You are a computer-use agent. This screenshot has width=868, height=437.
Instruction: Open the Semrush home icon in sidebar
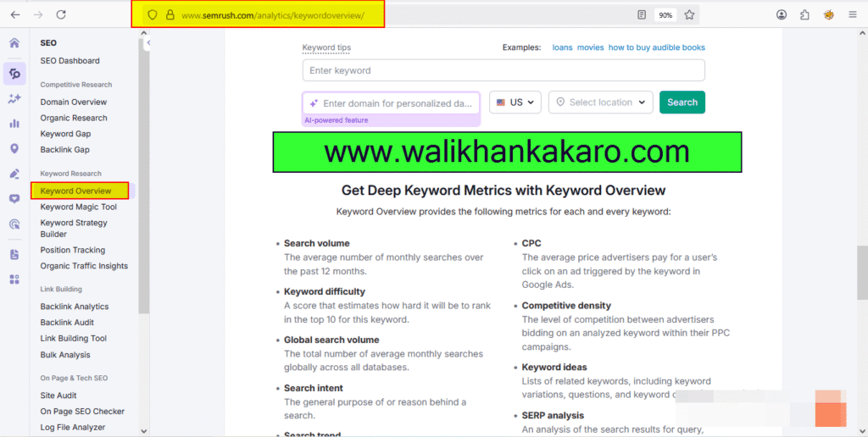14,43
